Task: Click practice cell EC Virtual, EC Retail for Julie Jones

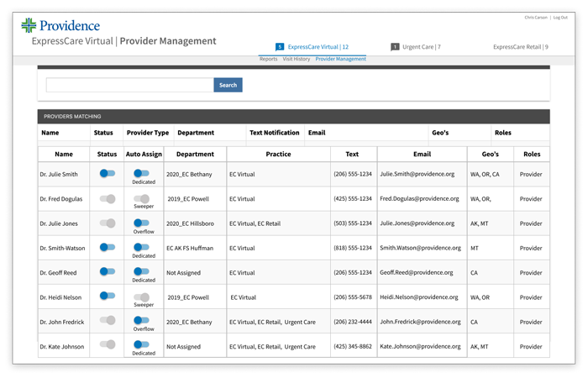Action: pos(255,223)
